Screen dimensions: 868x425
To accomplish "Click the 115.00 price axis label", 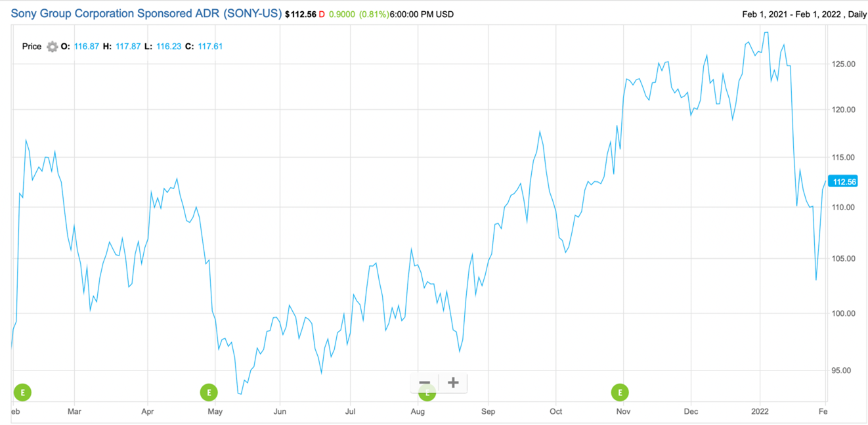I will click(x=844, y=158).
